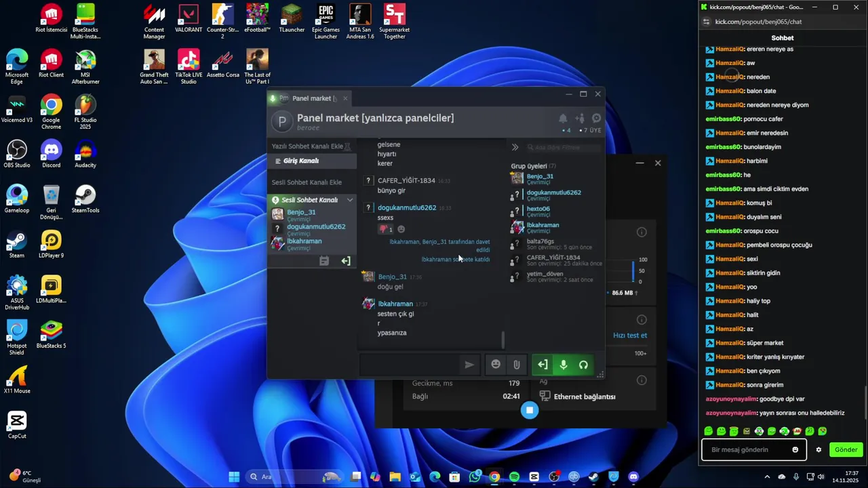Click the clown Kick emote
This screenshot has height=488, width=868.
tap(797, 431)
